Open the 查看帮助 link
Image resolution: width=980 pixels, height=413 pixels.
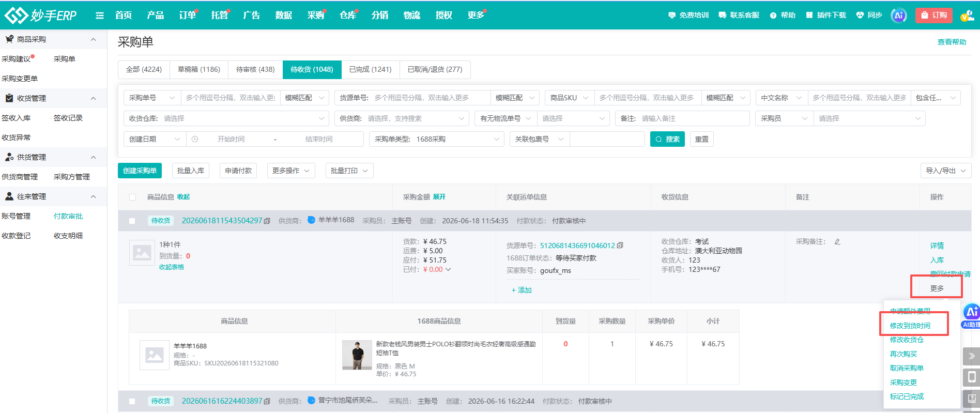tap(952, 42)
